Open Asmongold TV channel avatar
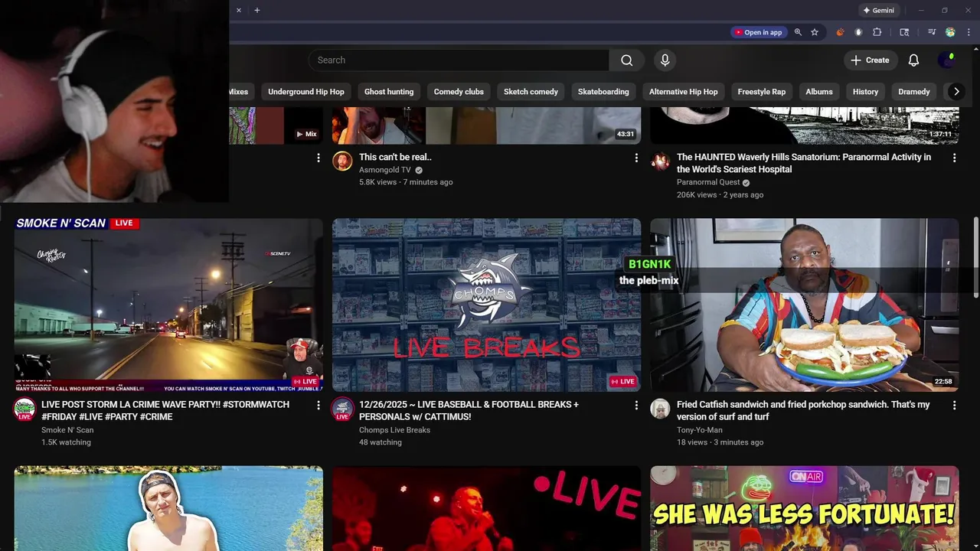The image size is (980, 551). tap(342, 161)
